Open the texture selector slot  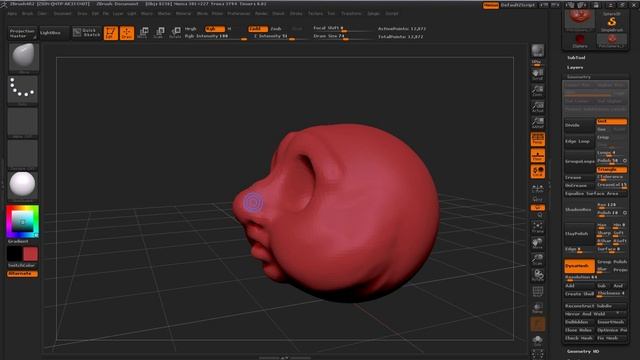[x=23, y=154]
